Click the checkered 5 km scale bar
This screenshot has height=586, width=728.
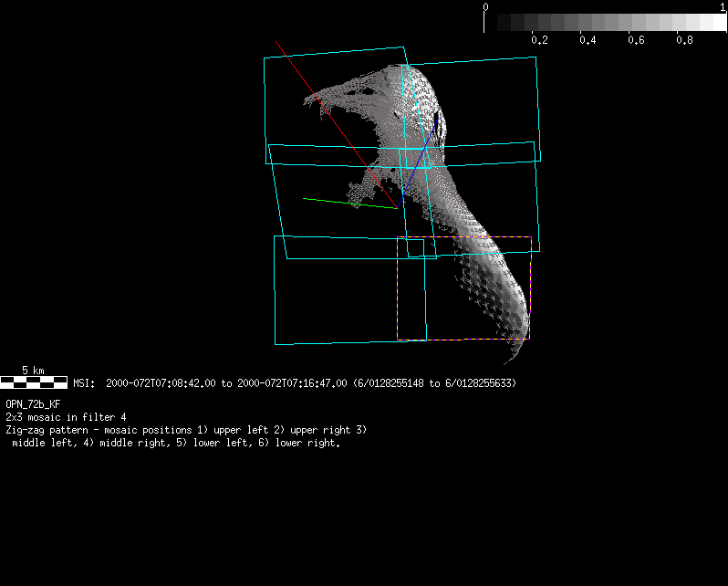(x=34, y=382)
